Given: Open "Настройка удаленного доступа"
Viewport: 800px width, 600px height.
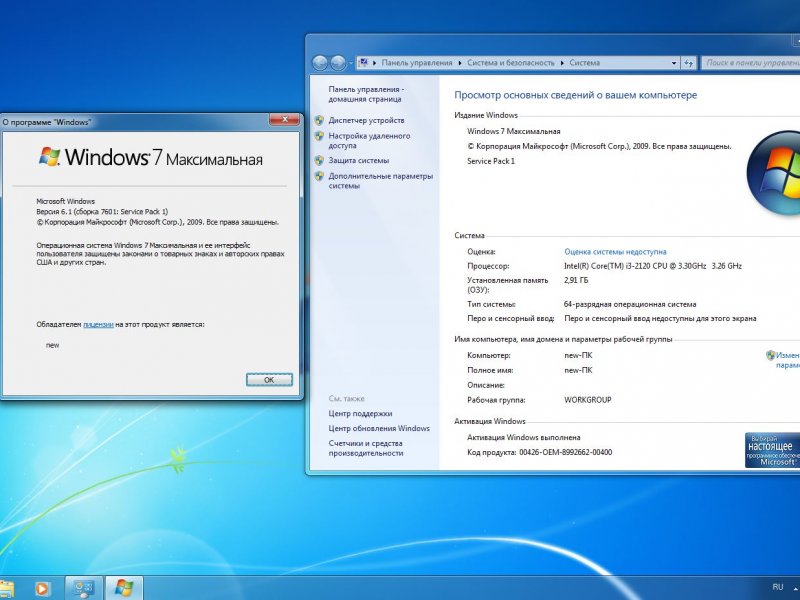Looking at the screenshot, I should pos(369,140).
